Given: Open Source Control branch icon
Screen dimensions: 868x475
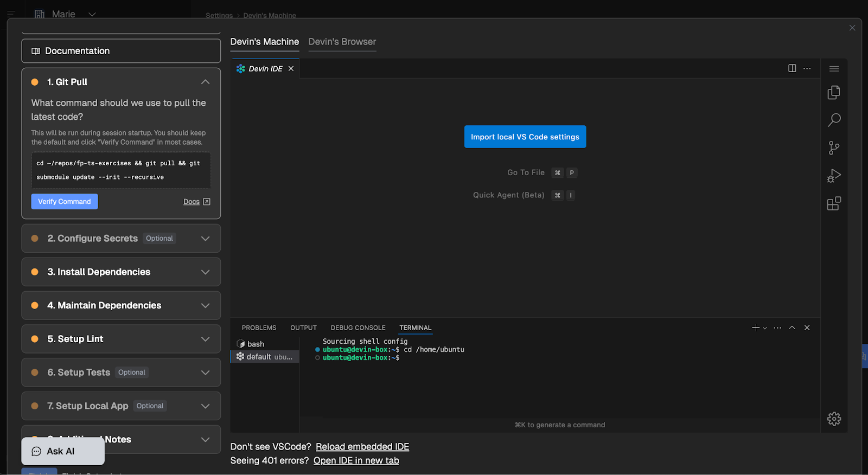Looking at the screenshot, I should point(834,148).
